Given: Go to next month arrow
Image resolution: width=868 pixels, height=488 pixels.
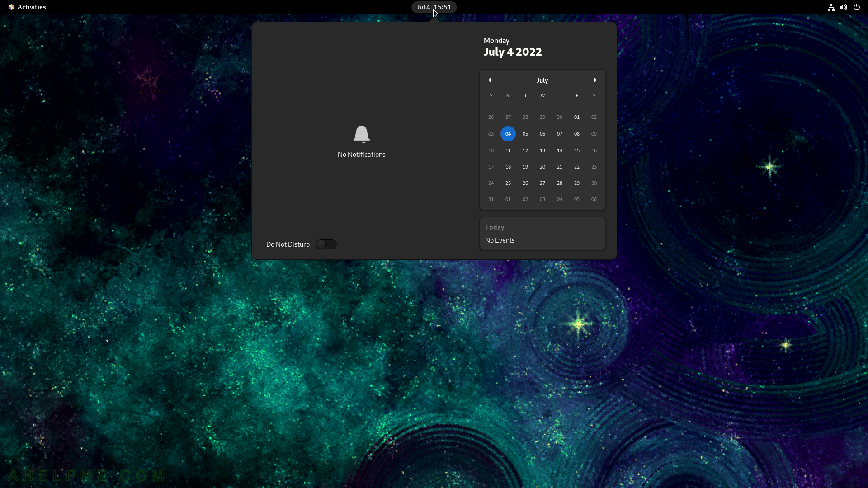Looking at the screenshot, I should coord(595,80).
